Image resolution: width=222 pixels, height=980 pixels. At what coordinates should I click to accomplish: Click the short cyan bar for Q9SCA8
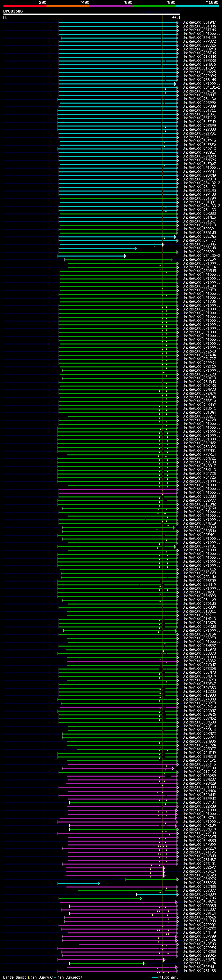(x=97, y=249)
